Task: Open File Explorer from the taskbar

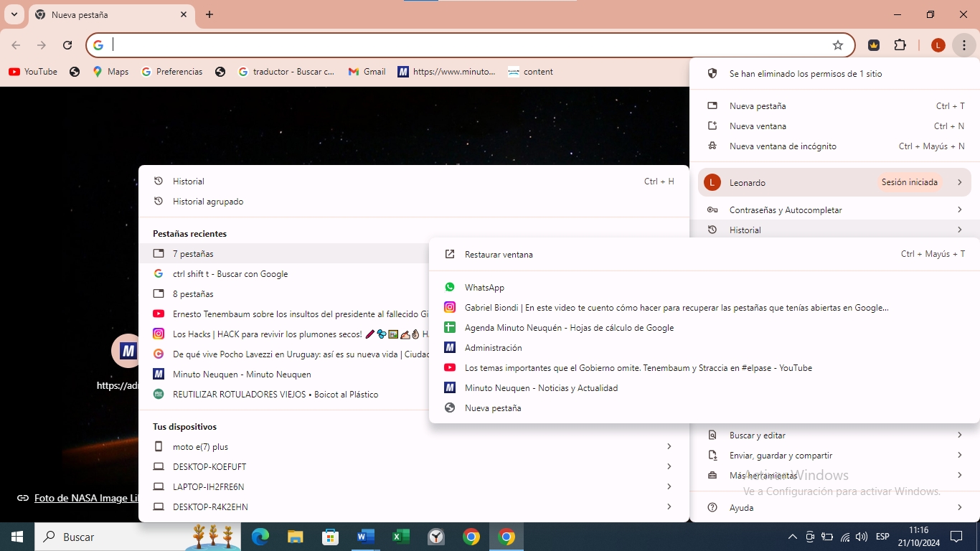Action: [x=296, y=537]
